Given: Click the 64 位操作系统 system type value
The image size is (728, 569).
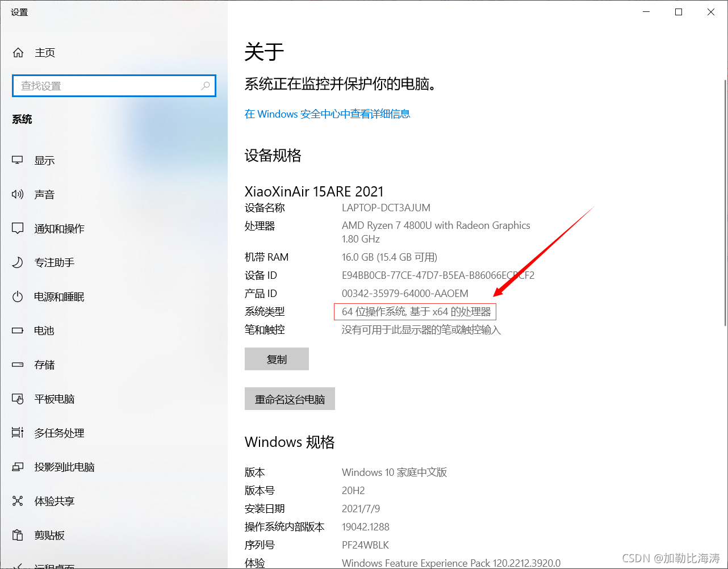Looking at the screenshot, I should (x=416, y=312).
